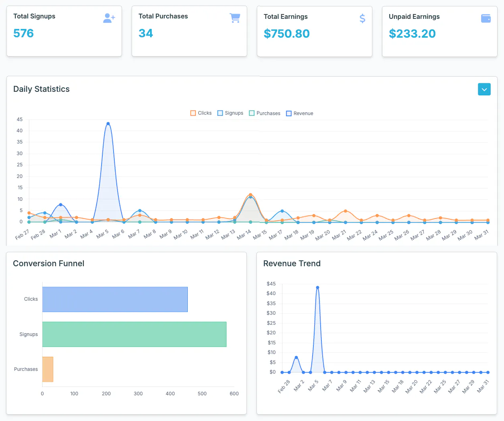Click the Total Purchases shopping cart icon
504x421 pixels.
(x=235, y=18)
